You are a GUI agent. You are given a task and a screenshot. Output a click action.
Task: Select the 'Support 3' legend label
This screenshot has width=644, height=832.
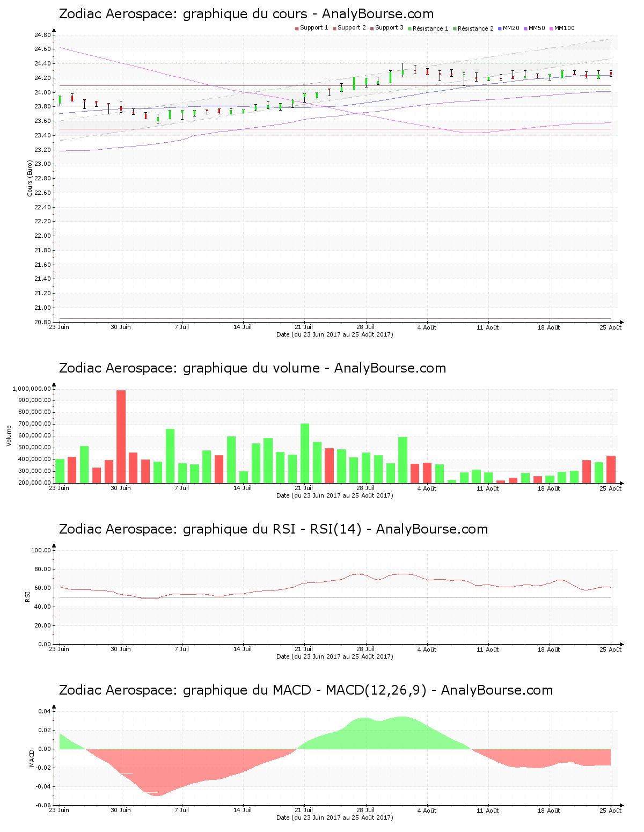pos(389,28)
